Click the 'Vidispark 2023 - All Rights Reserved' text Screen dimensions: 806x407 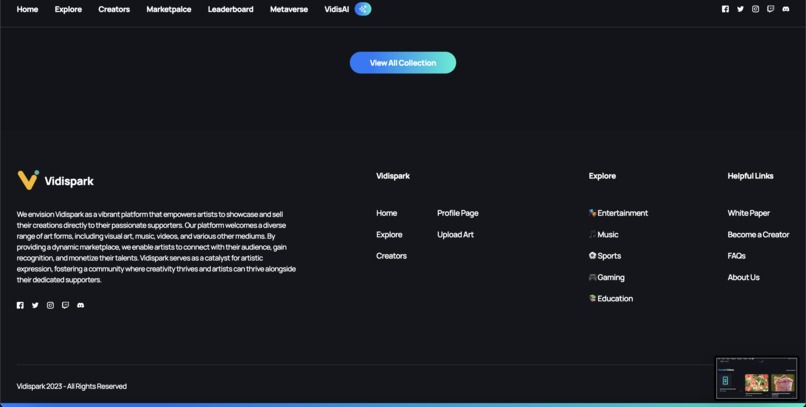tap(71, 386)
